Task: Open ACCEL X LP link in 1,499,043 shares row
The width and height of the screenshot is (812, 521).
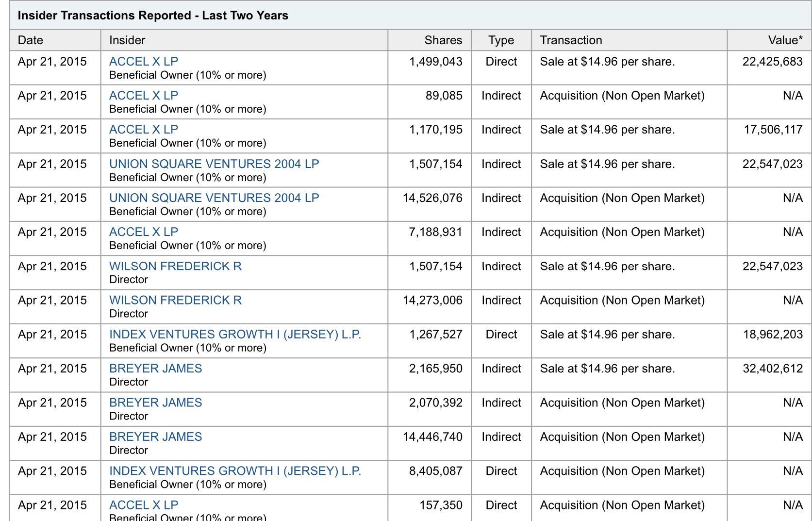Action: (x=144, y=62)
